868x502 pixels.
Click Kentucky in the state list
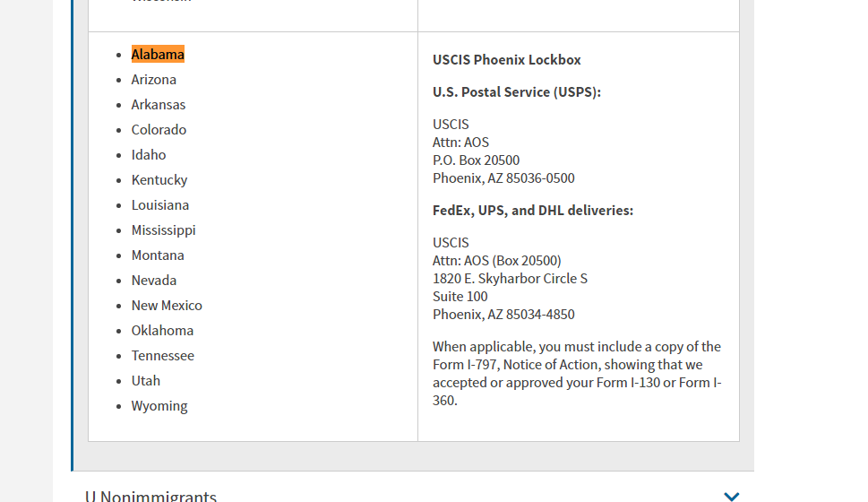click(x=159, y=180)
